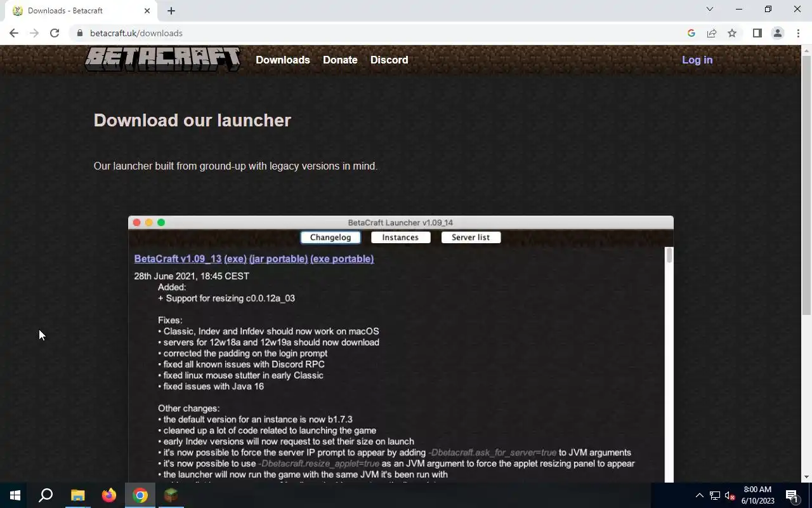The height and width of the screenshot is (508, 812).
Task: Click page scrollbar down arrow
Action: click(x=806, y=477)
